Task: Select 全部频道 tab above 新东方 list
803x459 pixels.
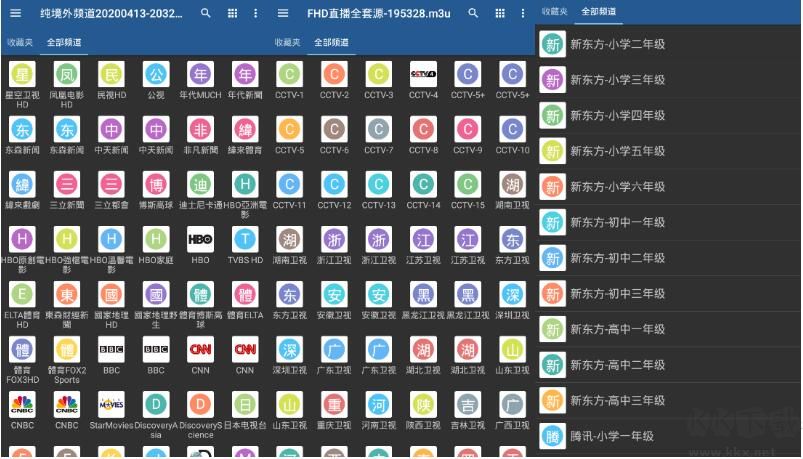Action: 599,11
